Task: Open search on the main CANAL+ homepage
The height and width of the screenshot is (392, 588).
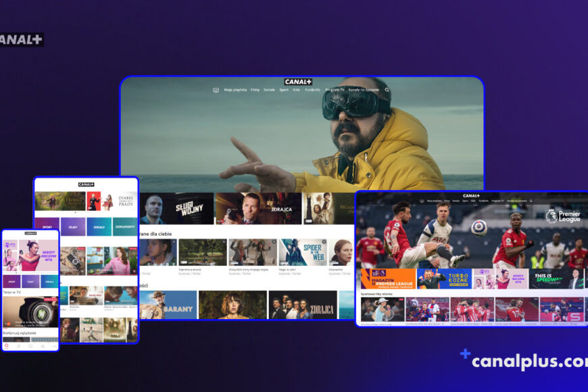Action: click(387, 90)
